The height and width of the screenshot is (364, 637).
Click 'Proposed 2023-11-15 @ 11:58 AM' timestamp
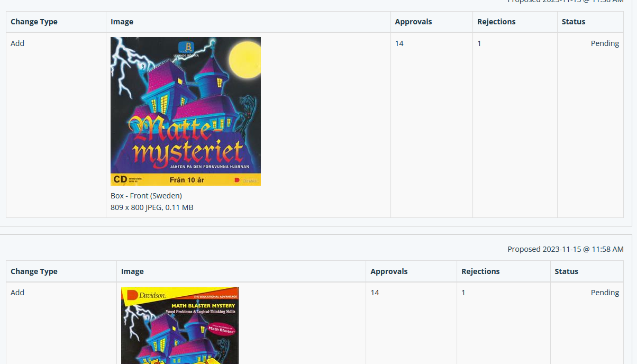coord(566,249)
